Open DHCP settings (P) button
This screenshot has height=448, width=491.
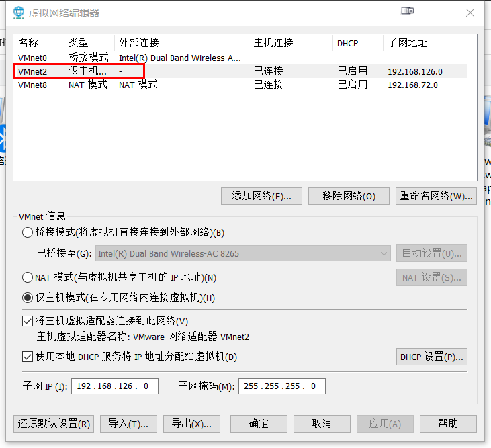(x=432, y=357)
